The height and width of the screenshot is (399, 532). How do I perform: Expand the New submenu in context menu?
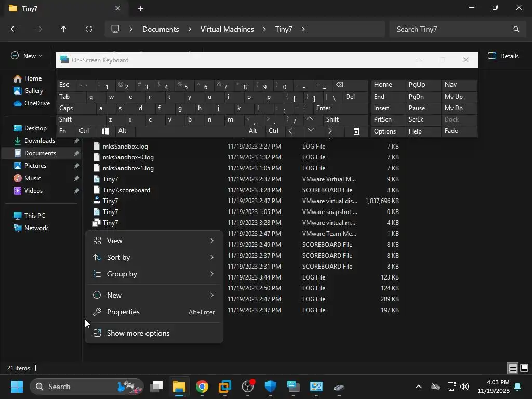tap(154, 295)
